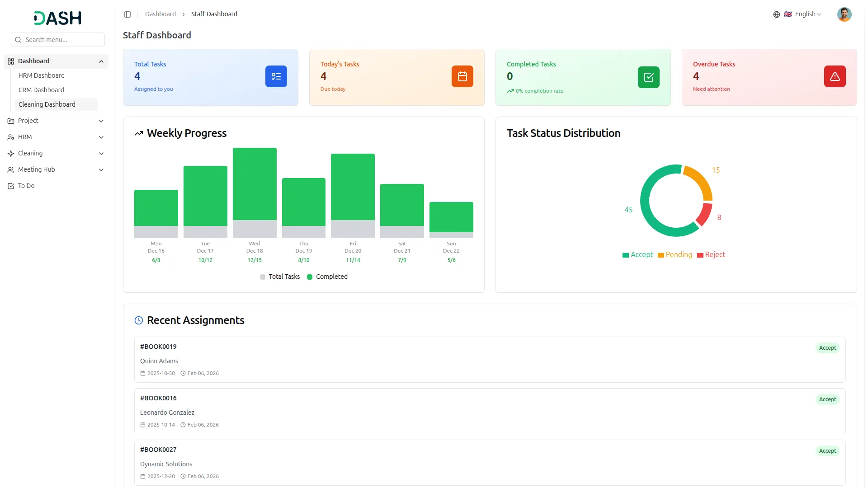Focus the Search menu input field
The image size is (868, 488).
(62, 40)
